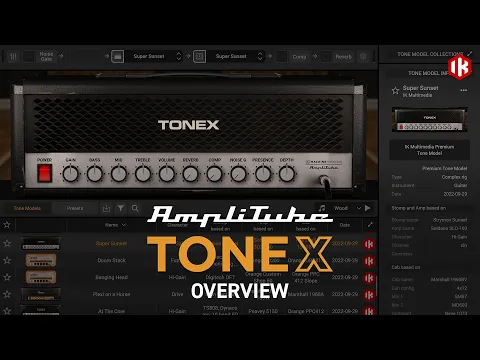Viewport: 480px width, 360px height.
Task: Click the Comp label in top bar
Action: click(299, 57)
